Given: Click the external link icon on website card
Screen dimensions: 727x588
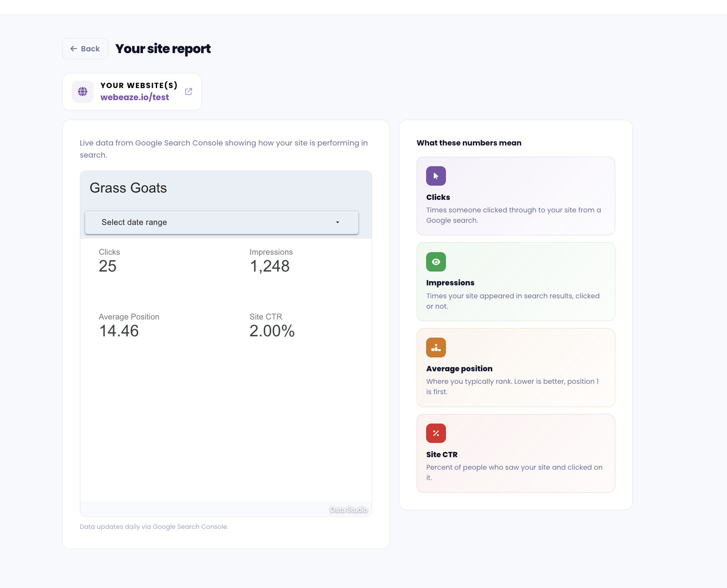Looking at the screenshot, I should pyautogui.click(x=189, y=92).
